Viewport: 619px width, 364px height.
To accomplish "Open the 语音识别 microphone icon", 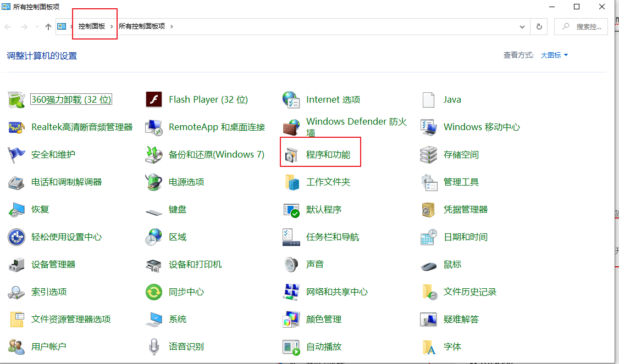I will (154, 347).
